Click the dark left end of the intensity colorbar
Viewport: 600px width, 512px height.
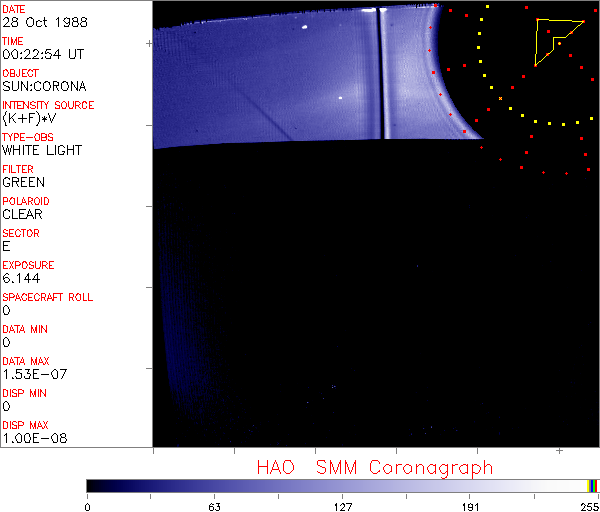click(95, 485)
